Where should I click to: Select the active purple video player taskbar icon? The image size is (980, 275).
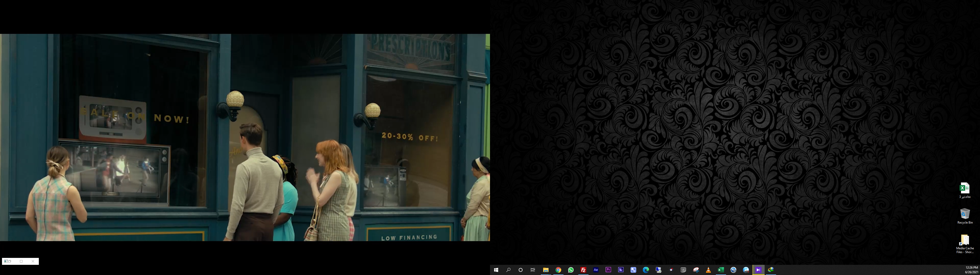pyautogui.click(x=758, y=270)
